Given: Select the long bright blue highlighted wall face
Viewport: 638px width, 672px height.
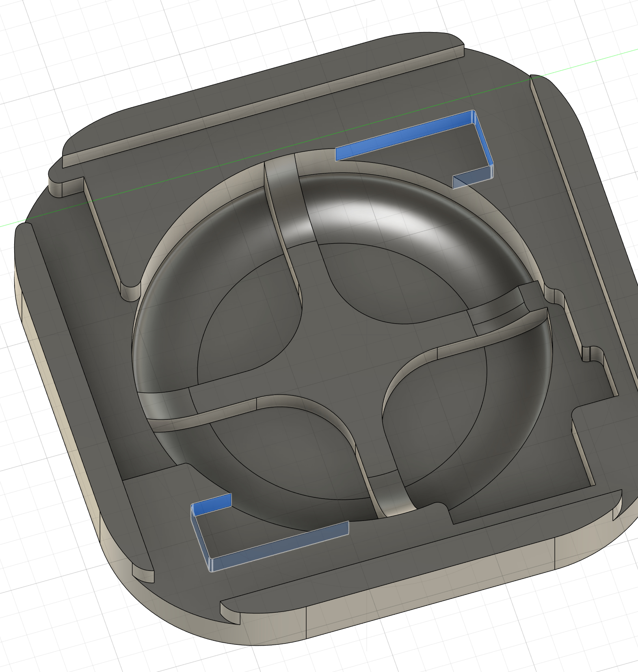Looking at the screenshot, I should click(404, 135).
